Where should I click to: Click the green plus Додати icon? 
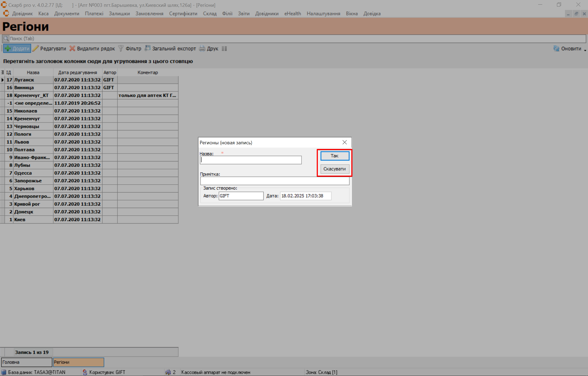click(x=8, y=49)
